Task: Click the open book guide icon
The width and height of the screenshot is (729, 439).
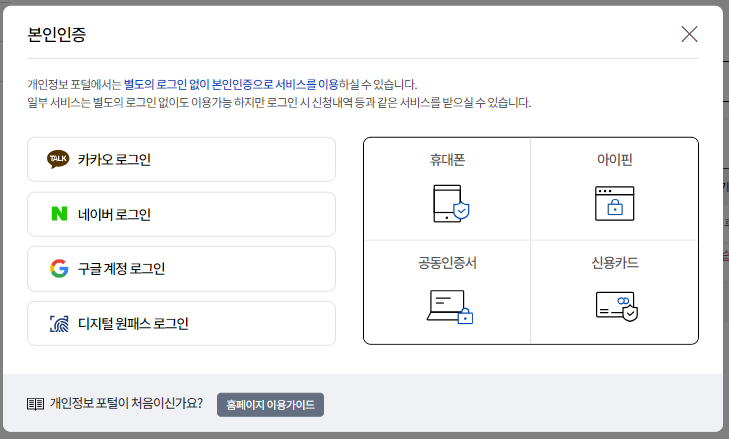Action: (x=35, y=404)
